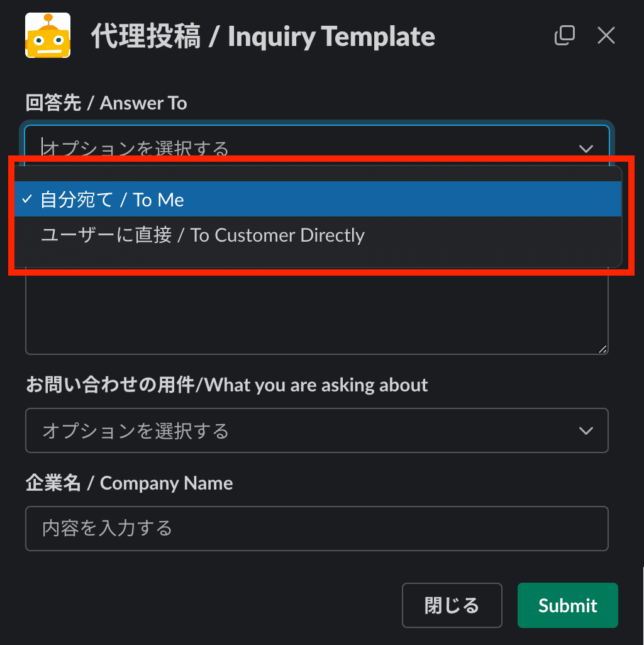Click the X to dismiss the dialog

tap(606, 35)
